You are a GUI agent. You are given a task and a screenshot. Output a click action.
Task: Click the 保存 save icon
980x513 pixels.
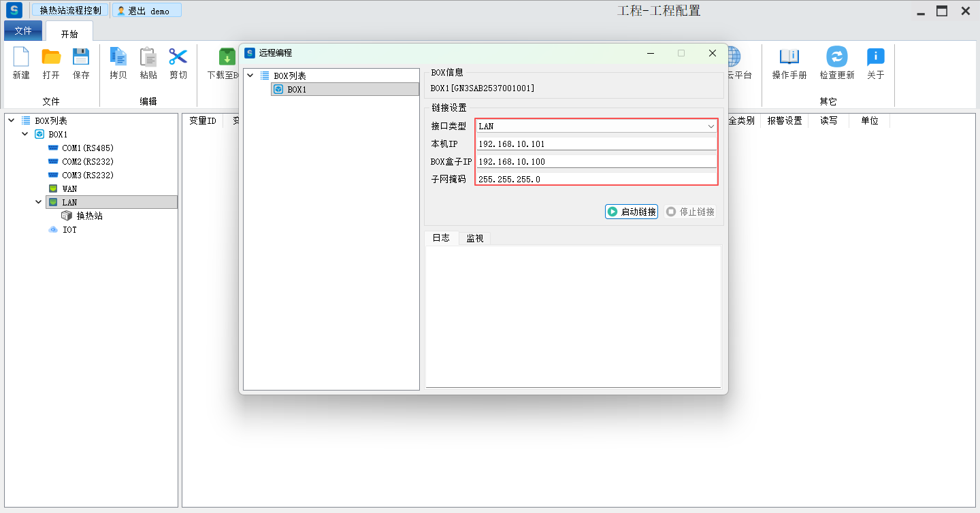pyautogui.click(x=81, y=57)
